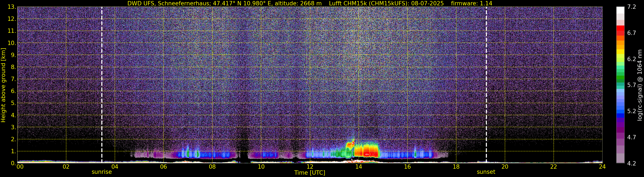Click the bright red swatch in the colorbar
Image resolution: width=644 pixels, height=177 pixels.
tap(620, 28)
